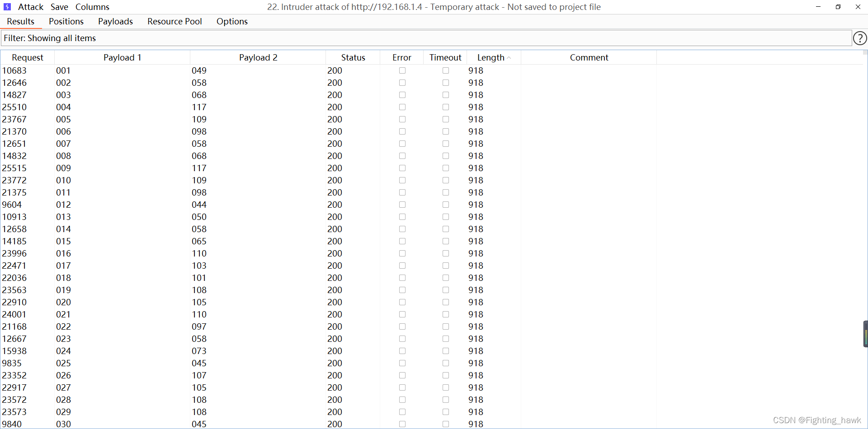The height and width of the screenshot is (429, 868).
Task: Sort by the Payload 1 column header
Action: point(122,57)
